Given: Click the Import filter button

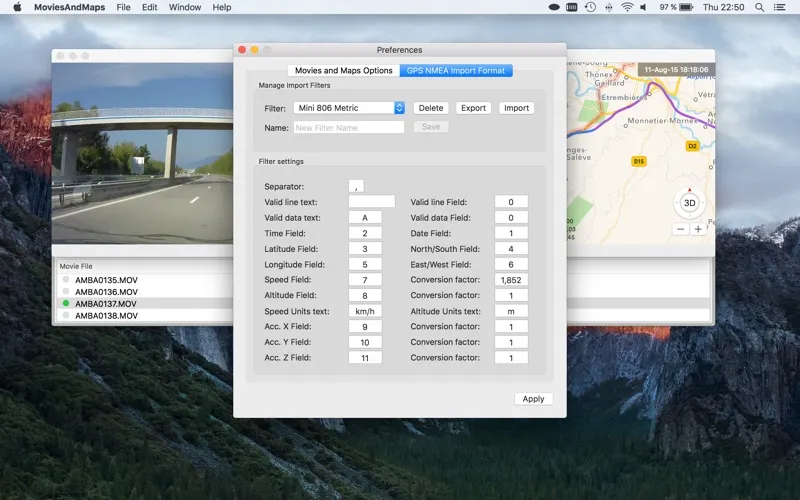Looking at the screenshot, I should (516, 108).
